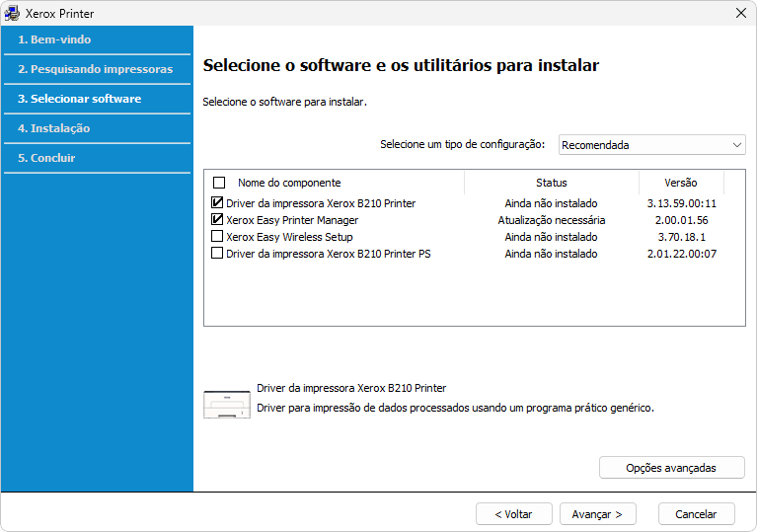Go back with the < Voltar button

(x=513, y=514)
